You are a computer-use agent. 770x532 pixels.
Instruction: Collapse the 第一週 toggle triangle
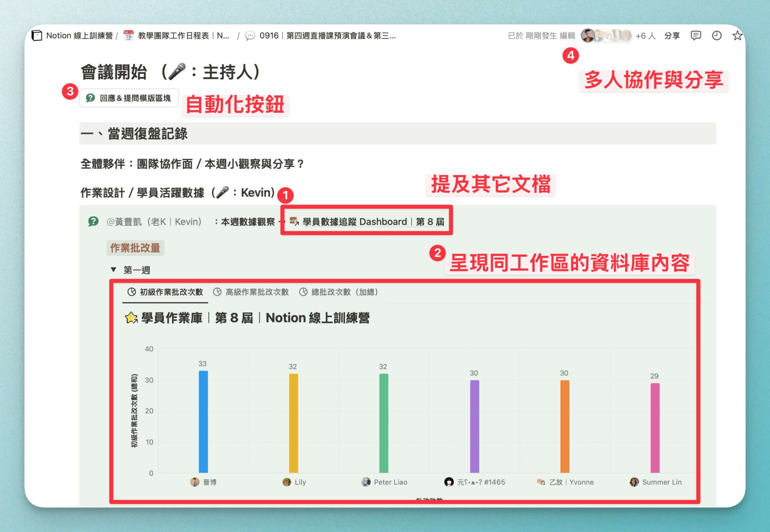[x=113, y=270]
